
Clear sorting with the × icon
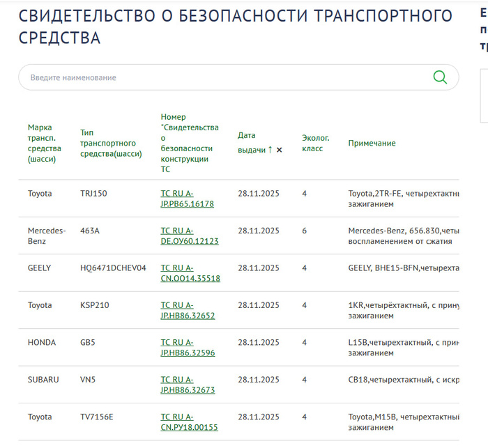[x=280, y=150]
